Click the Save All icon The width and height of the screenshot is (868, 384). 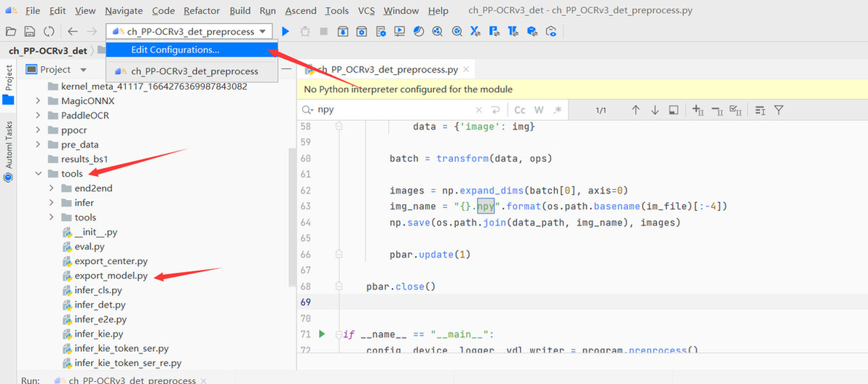(29, 31)
